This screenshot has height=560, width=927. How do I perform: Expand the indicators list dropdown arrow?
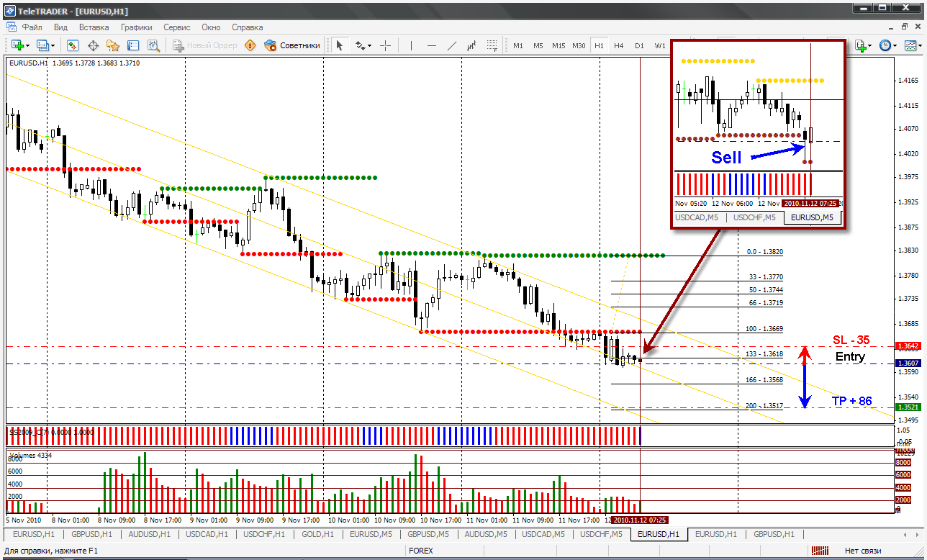coord(870,45)
